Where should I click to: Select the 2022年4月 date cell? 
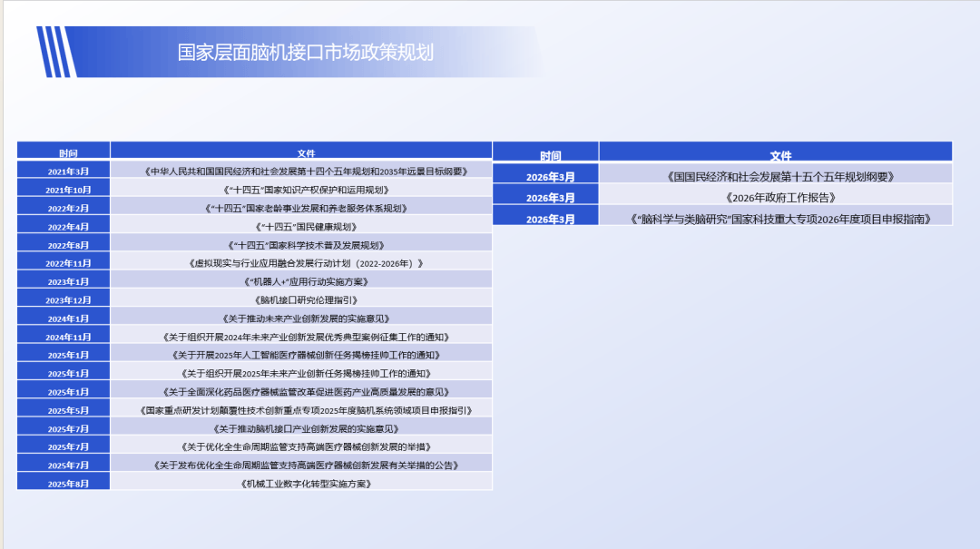click(x=64, y=226)
